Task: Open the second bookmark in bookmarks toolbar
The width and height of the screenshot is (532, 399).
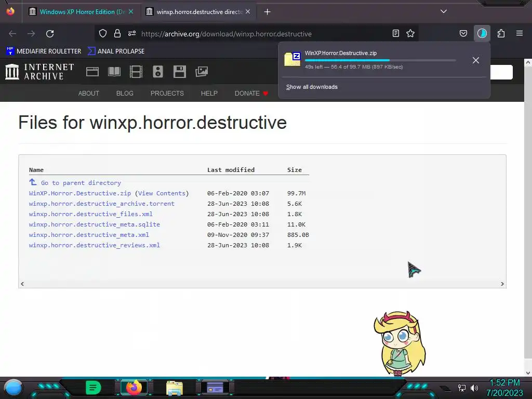Action: (116, 51)
